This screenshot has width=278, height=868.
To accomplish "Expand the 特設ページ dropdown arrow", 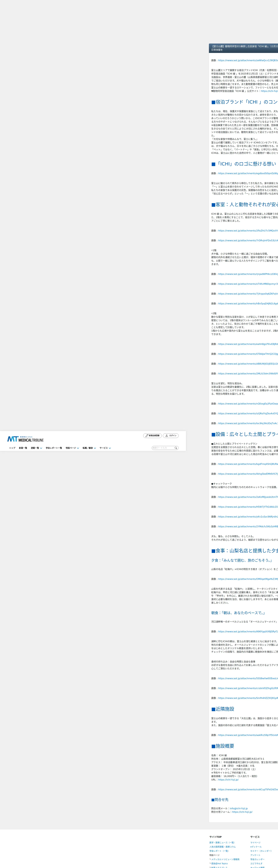I will click(x=78, y=448).
